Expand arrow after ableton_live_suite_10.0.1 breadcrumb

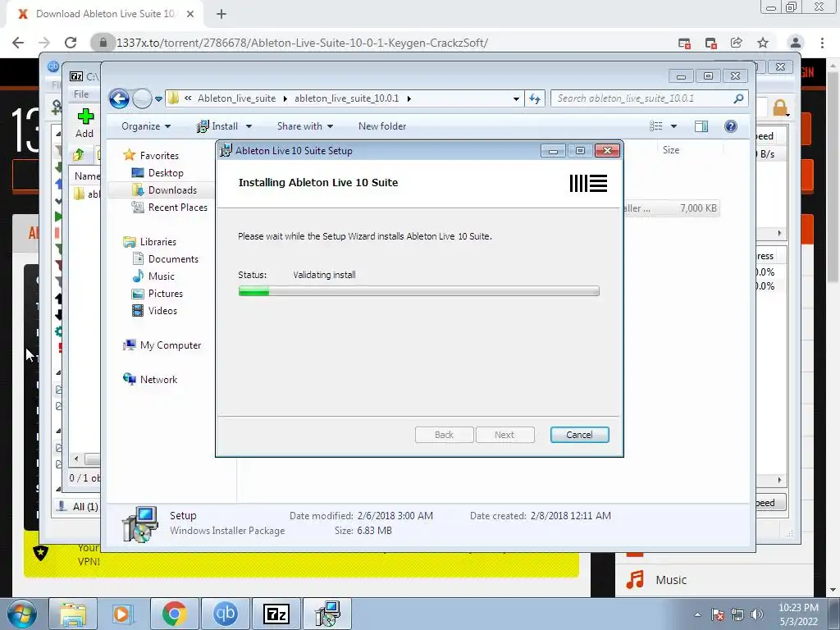(409, 98)
